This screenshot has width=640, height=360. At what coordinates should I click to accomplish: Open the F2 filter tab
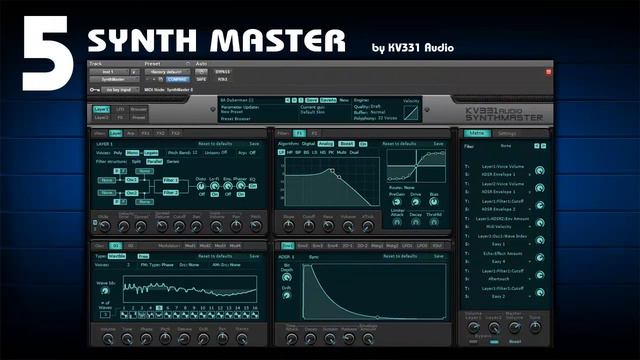314,133
